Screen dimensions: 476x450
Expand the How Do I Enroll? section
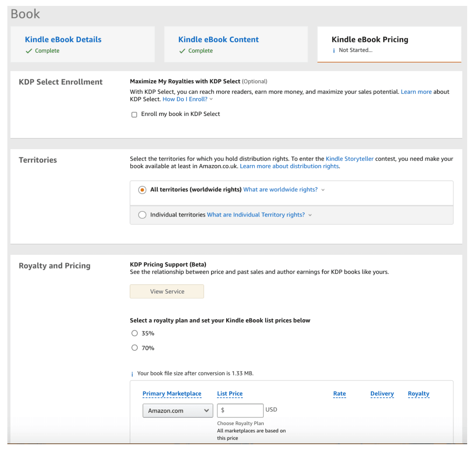point(188,99)
